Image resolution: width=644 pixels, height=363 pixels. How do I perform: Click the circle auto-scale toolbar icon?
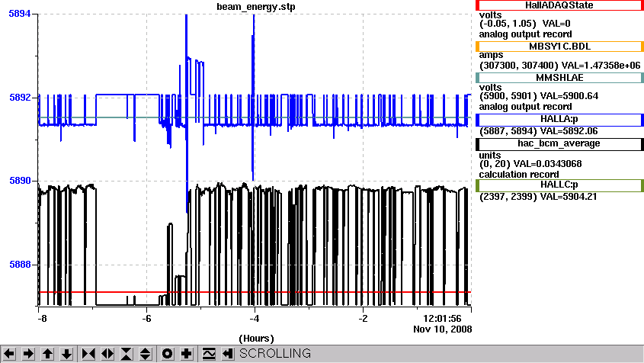click(x=167, y=354)
